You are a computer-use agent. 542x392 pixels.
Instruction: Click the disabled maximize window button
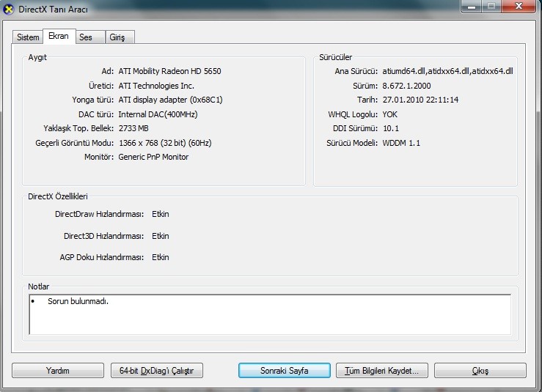pos(491,6)
